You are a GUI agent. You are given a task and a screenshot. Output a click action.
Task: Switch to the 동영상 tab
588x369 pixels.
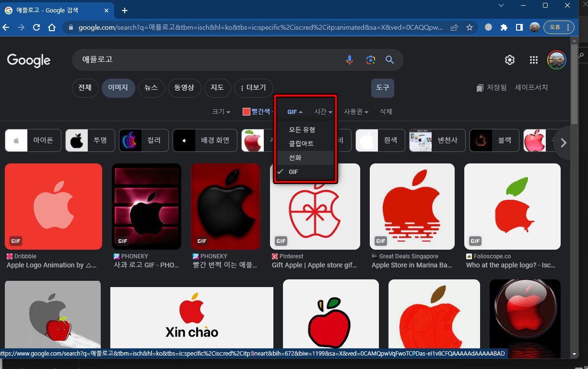184,88
